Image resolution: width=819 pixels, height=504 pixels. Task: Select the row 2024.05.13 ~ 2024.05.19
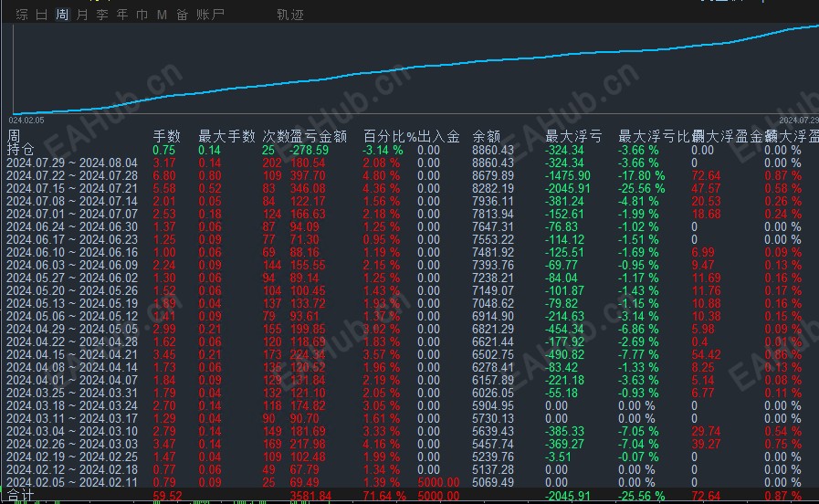click(x=409, y=304)
